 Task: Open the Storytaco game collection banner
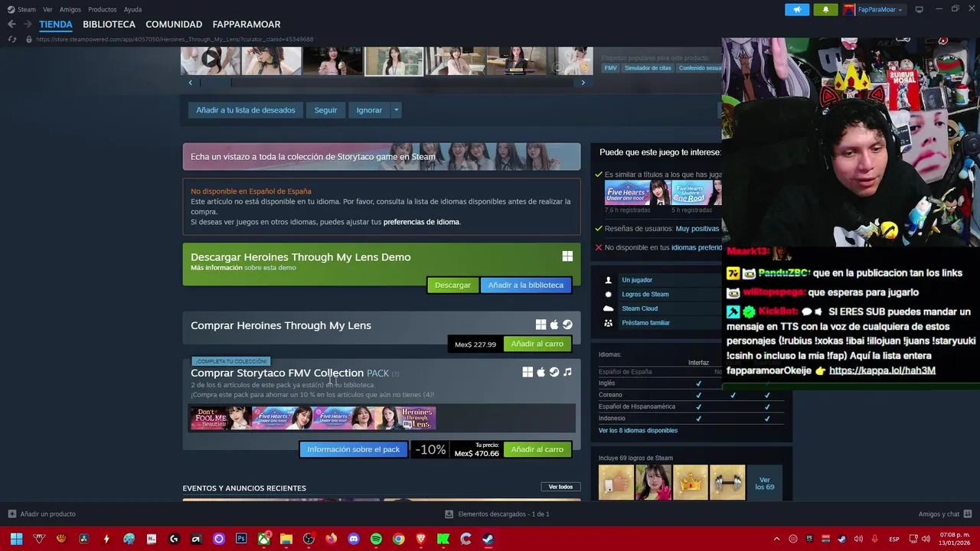[x=381, y=157]
